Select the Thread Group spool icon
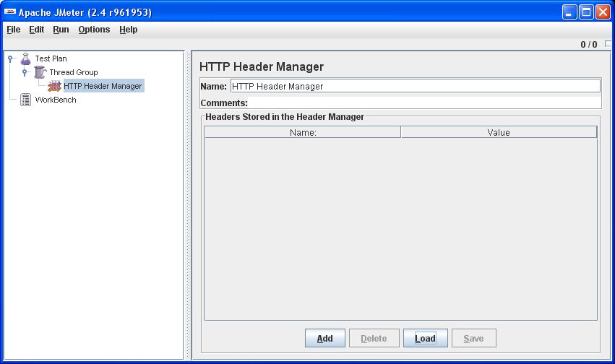The image size is (615, 364). (40, 72)
